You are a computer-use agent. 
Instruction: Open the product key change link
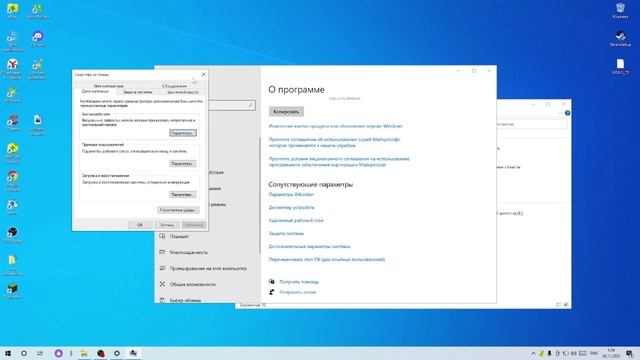click(x=336, y=126)
